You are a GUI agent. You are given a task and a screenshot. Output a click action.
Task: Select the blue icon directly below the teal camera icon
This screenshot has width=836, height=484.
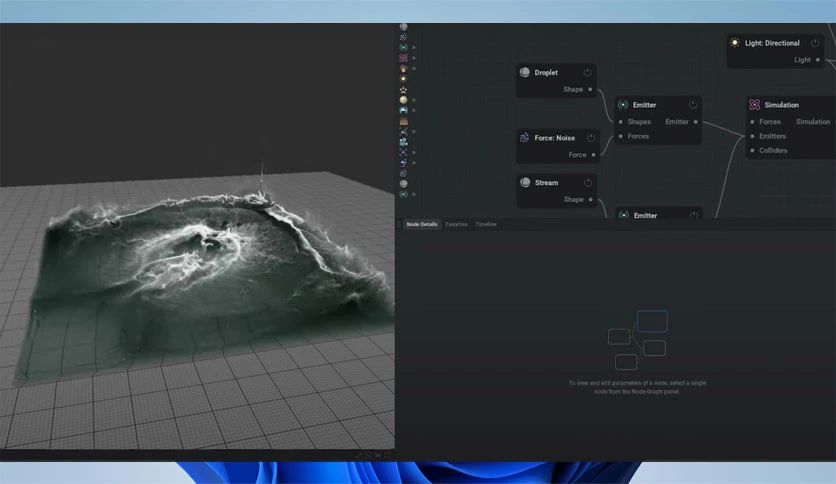point(404,152)
